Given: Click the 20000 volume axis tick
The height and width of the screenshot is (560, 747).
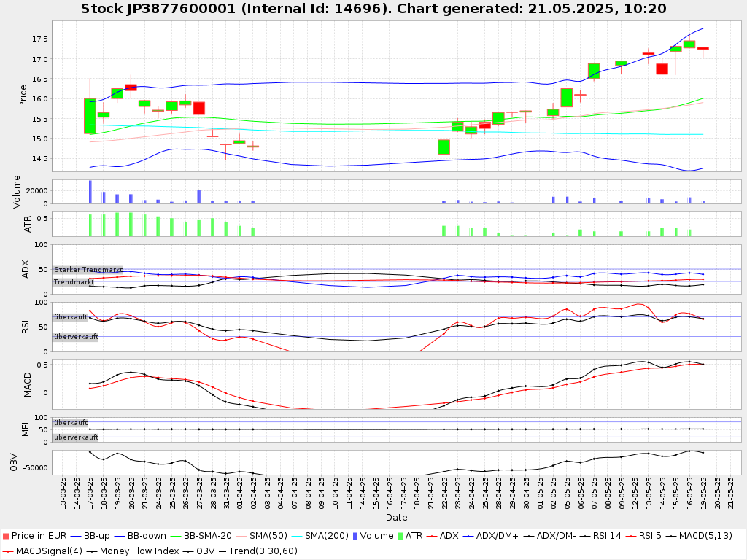Looking at the screenshot, I should pyautogui.click(x=36, y=190).
